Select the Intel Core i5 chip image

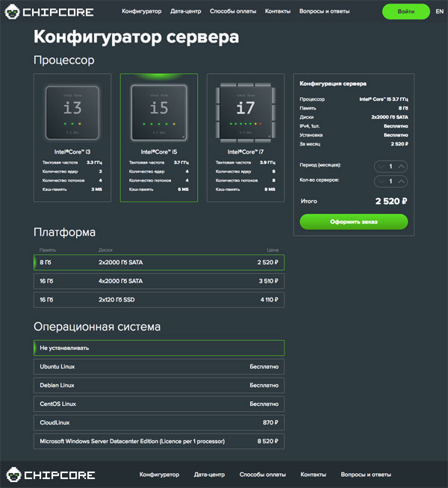click(159, 113)
